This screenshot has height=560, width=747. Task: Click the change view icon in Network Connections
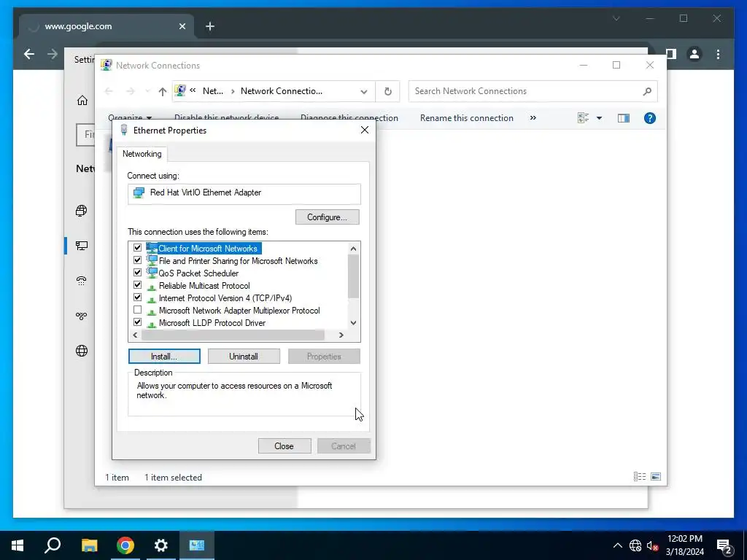[x=583, y=118]
